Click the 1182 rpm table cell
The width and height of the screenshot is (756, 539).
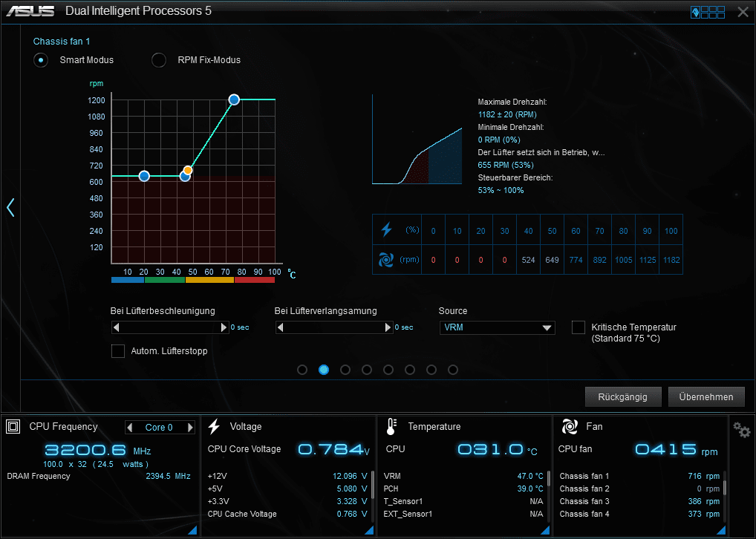(x=671, y=260)
